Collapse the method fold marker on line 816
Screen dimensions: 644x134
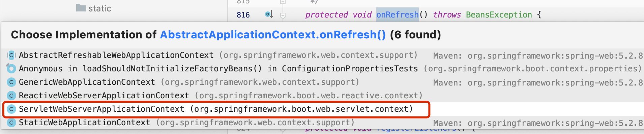pyautogui.click(x=283, y=15)
